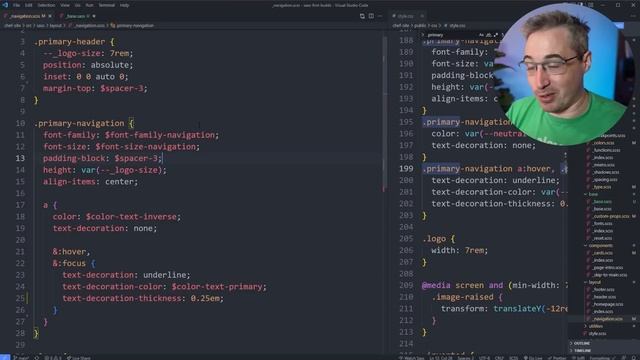
Task: Click line number 13 in left gutter
Action: 20,158
